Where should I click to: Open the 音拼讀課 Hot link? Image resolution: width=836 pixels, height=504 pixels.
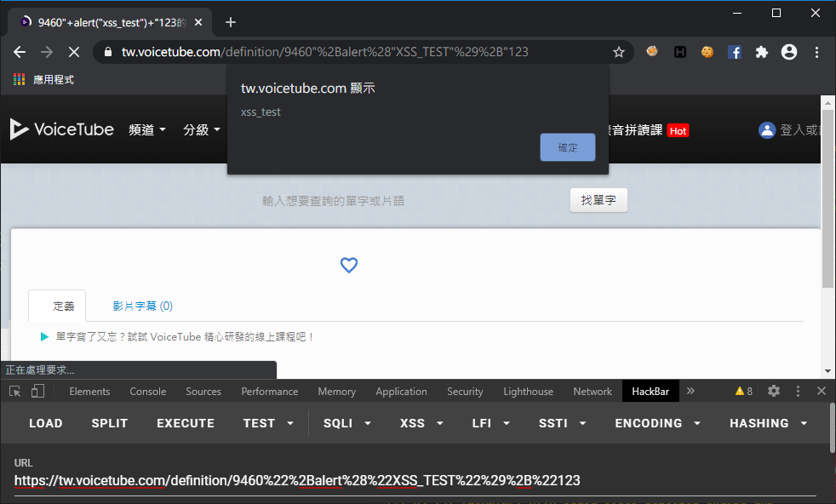pos(649,130)
